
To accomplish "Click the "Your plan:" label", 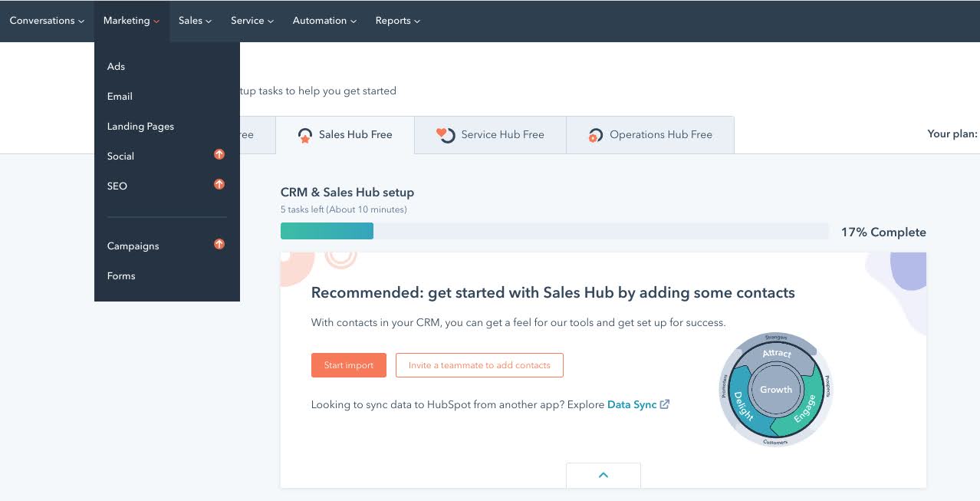I will [952, 133].
